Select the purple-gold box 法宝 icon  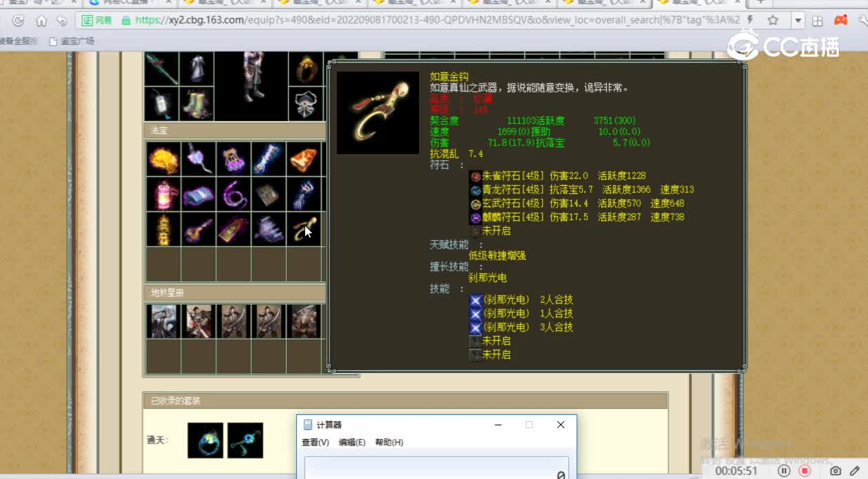pos(234,230)
